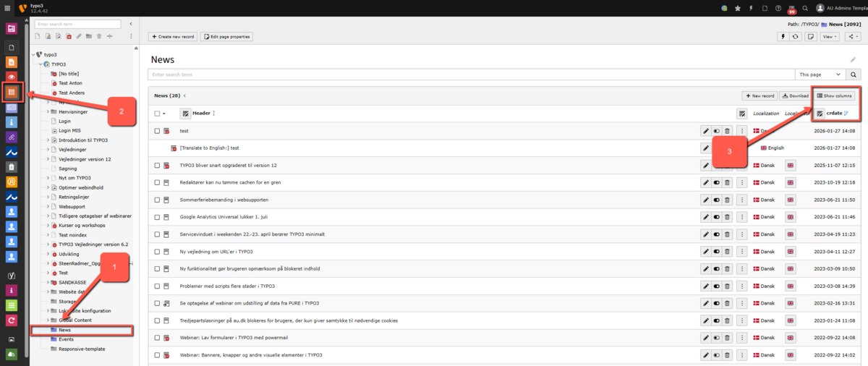
Task: Open the 'This page' search scope dropdown
Action: (820, 75)
